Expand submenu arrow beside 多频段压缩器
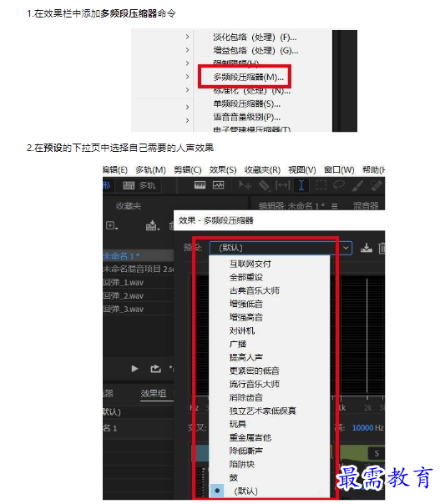The width and height of the screenshot is (440, 504). click(x=187, y=77)
